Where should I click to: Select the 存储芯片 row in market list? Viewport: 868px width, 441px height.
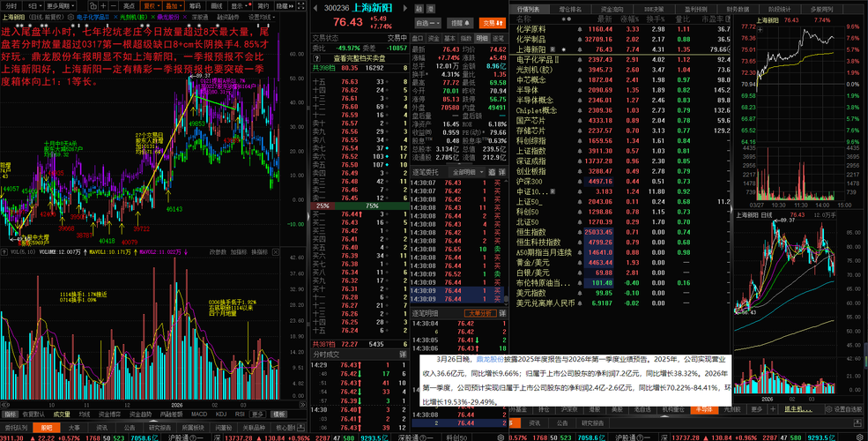620,131
